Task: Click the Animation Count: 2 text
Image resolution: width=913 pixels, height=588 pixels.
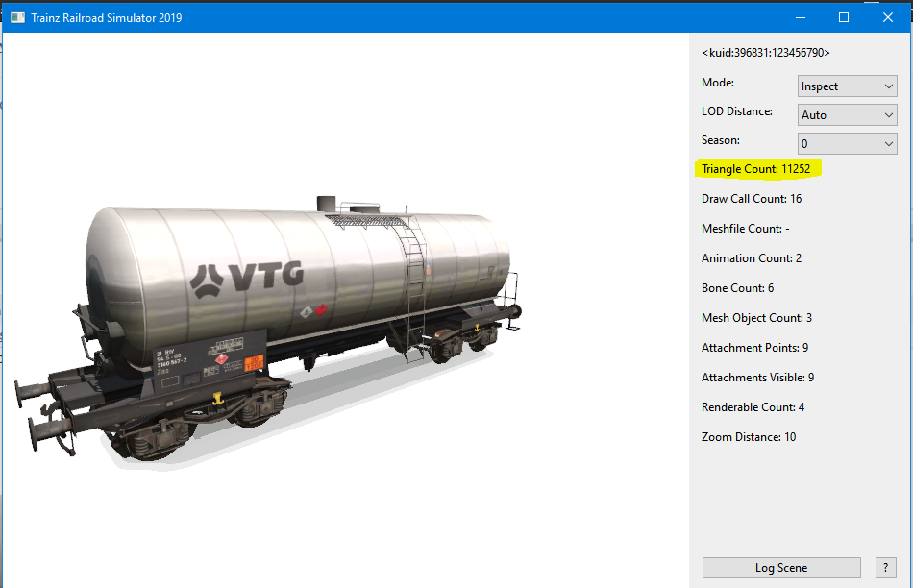Action: 752,257
